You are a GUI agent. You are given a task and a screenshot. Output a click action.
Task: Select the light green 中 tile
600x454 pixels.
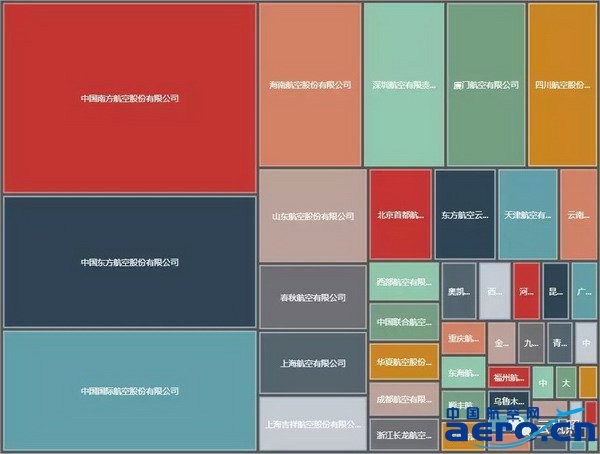point(543,382)
